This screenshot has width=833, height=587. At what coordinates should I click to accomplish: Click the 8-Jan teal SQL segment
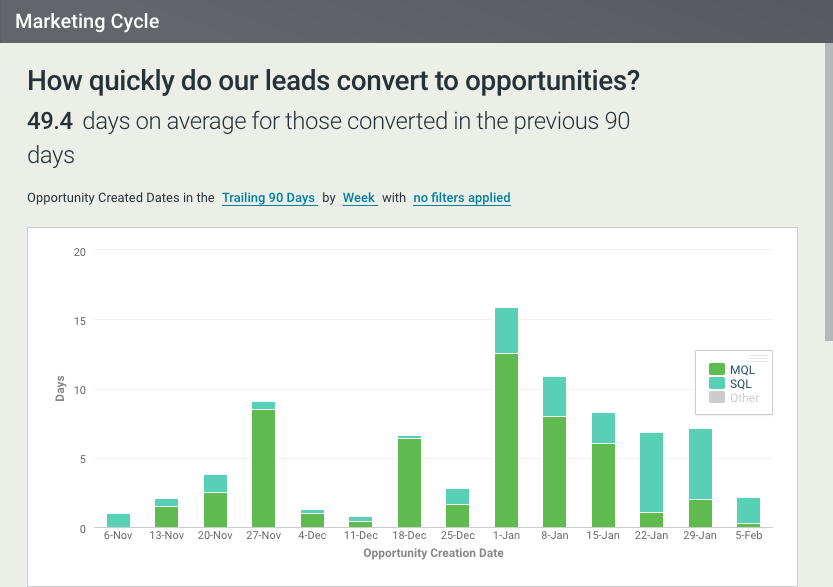[554, 396]
